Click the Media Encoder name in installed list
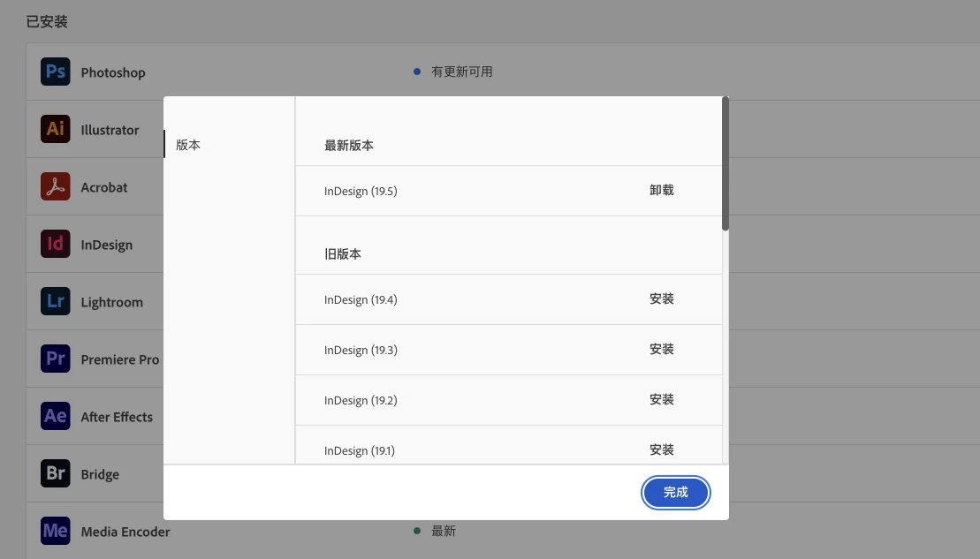The height and width of the screenshot is (559, 980). pos(125,533)
